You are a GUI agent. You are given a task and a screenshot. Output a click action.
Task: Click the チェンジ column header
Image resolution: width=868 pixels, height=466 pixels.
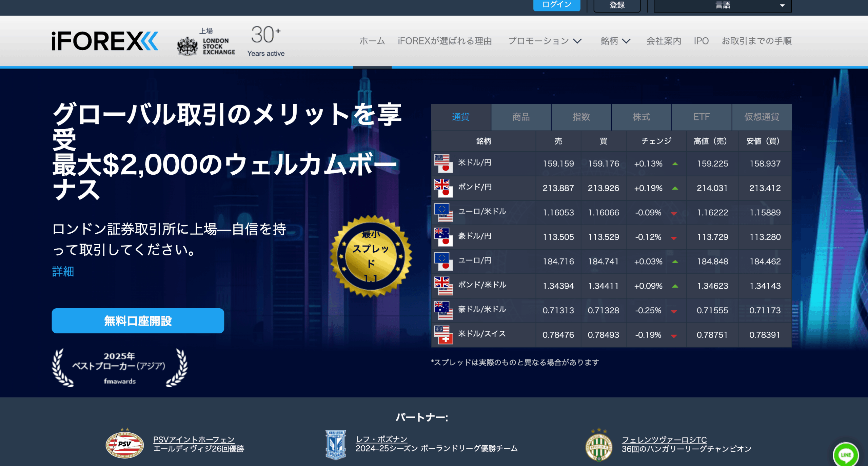656,141
